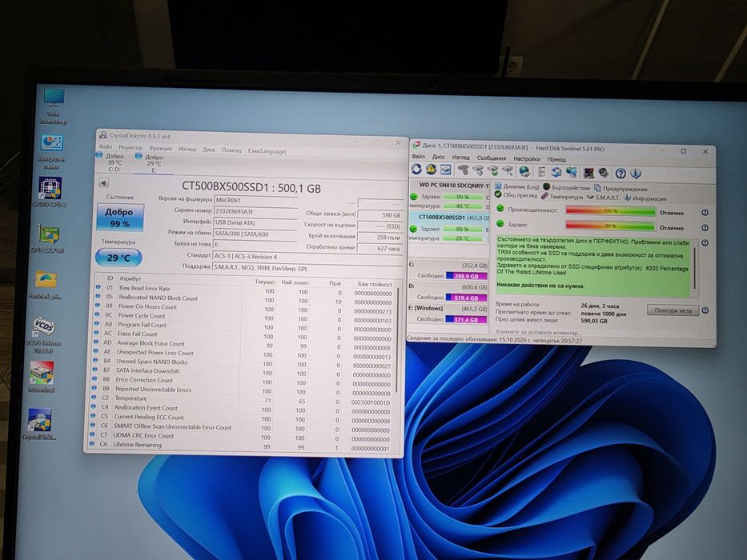Click the disk test with clock icon

click(x=478, y=170)
